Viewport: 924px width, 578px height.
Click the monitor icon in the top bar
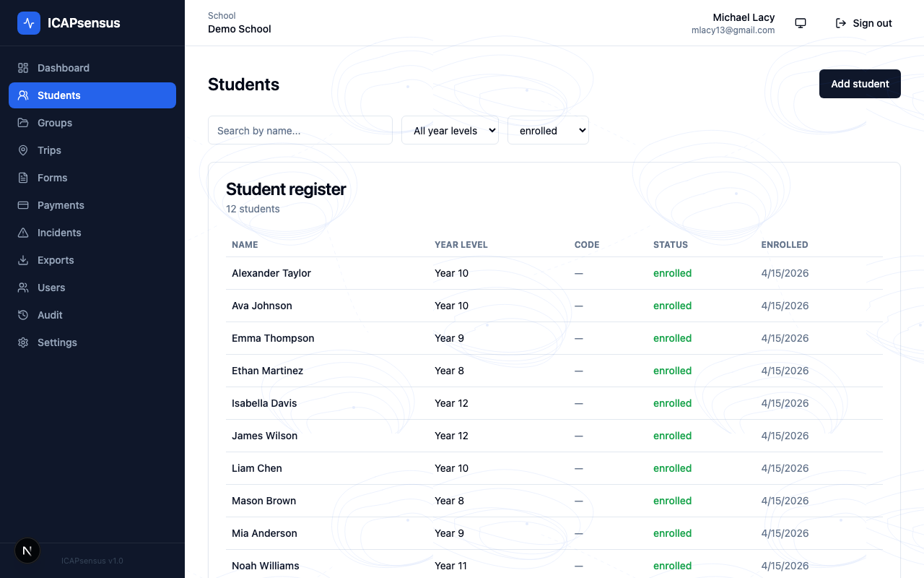[801, 22]
